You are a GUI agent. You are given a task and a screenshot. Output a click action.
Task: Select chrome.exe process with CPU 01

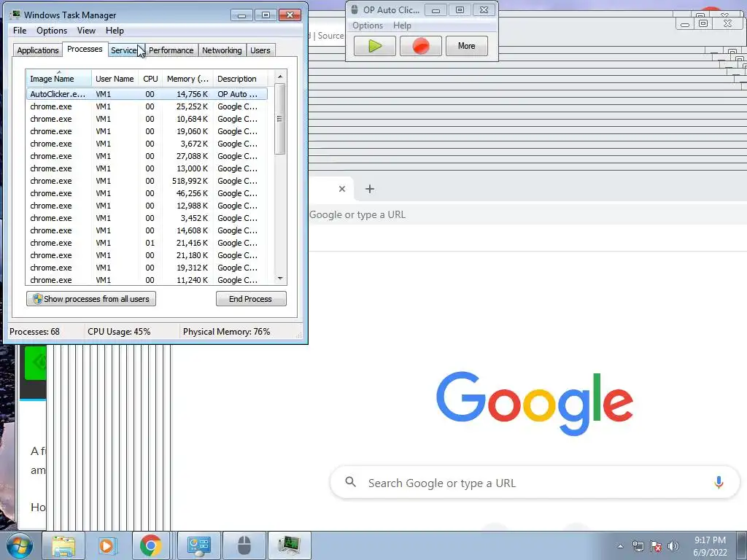[x=147, y=243]
